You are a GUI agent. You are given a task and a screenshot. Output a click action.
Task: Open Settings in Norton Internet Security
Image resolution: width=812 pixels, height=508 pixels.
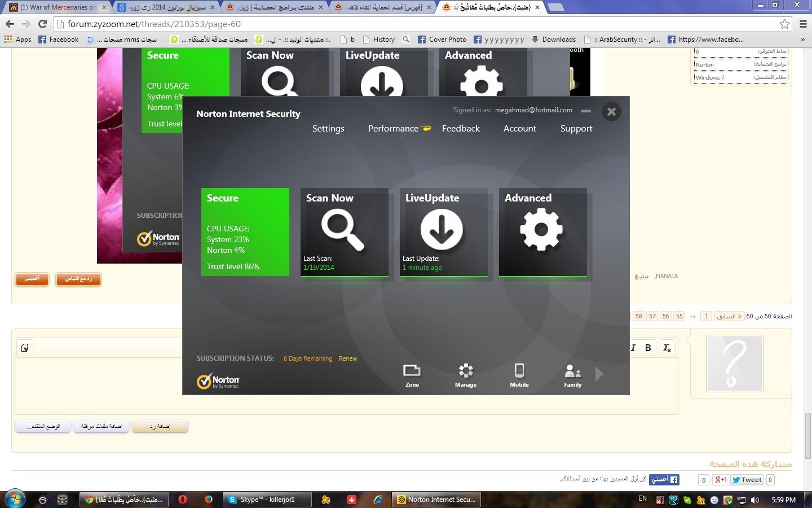[x=328, y=128]
